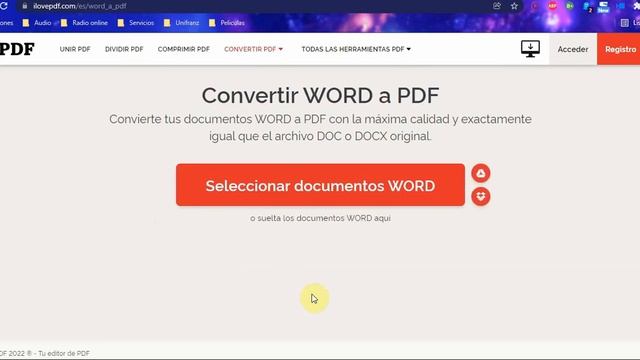Click the Acceder login button
Screen dimensions: 640x360
pos(573,49)
